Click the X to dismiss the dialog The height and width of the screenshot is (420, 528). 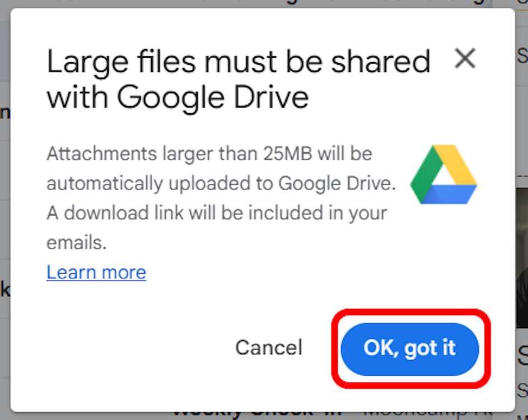pos(465,58)
